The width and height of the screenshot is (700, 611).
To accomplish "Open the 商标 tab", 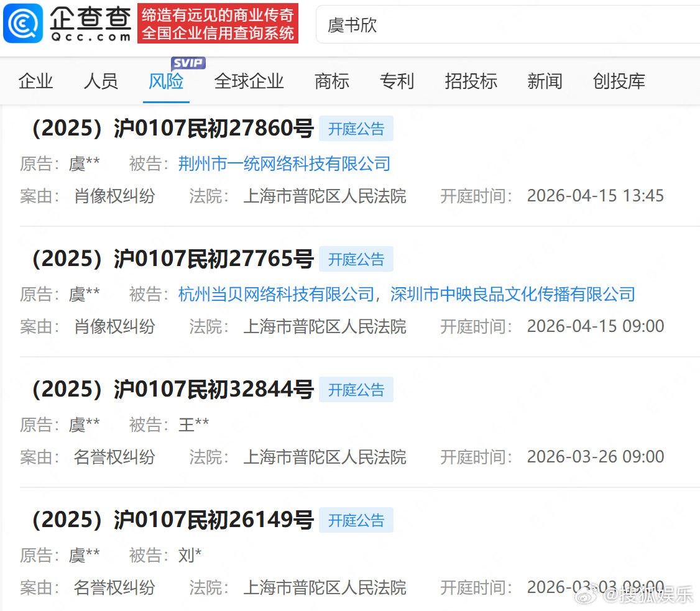I will [x=332, y=81].
